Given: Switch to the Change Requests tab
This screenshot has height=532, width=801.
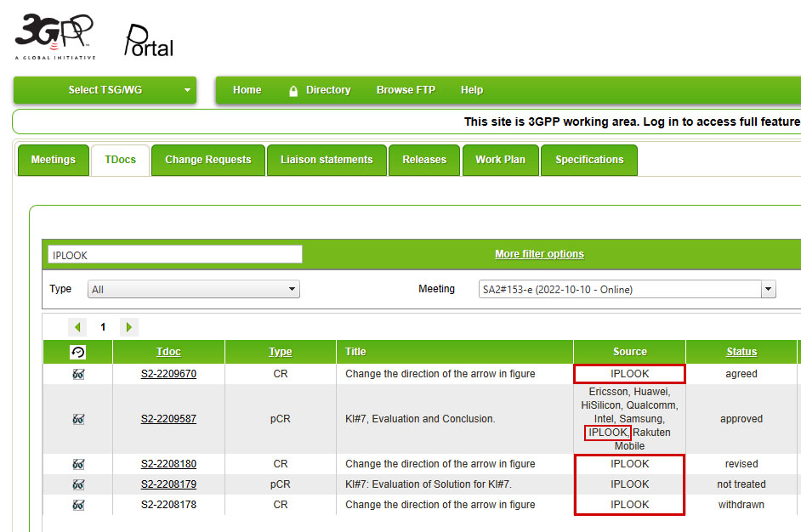Looking at the screenshot, I should point(207,159).
